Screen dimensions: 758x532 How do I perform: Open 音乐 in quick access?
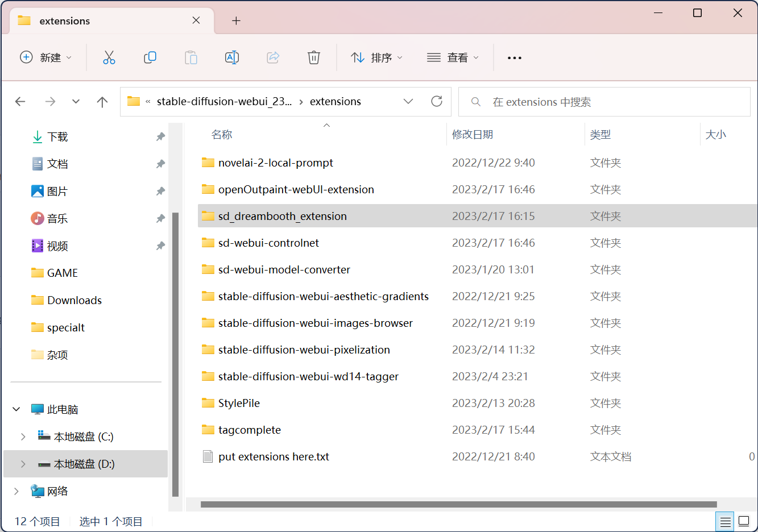(57, 218)
